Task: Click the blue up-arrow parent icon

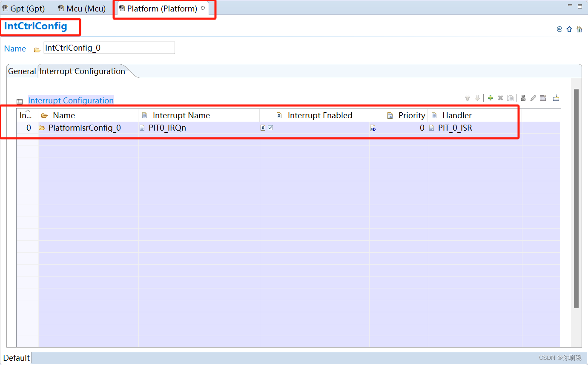Action: (569, 29)
